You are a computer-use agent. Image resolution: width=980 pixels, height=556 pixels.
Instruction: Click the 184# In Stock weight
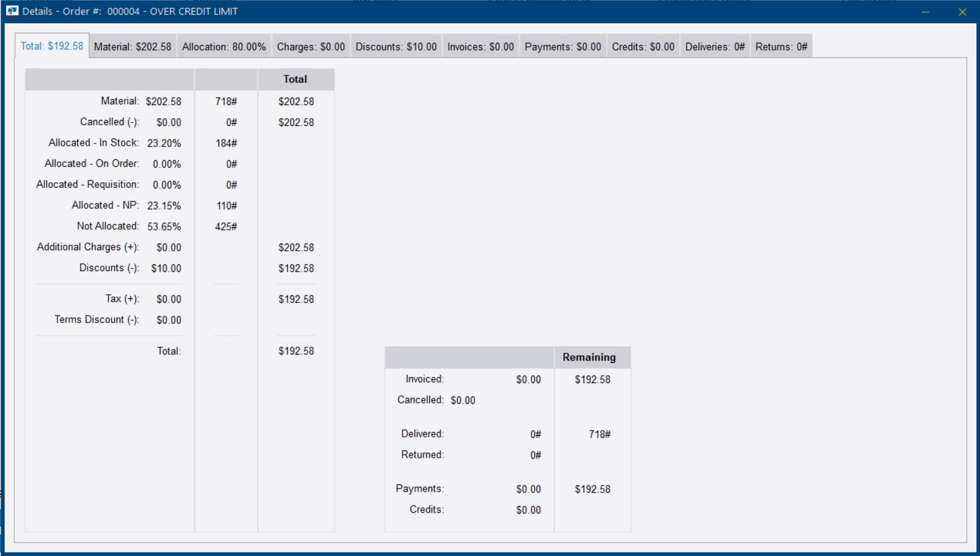point(226,143)
